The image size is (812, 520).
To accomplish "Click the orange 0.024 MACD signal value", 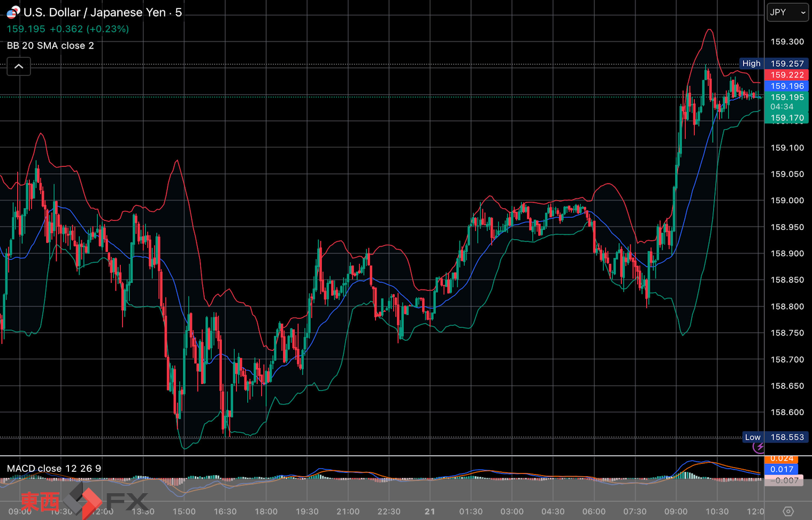I will coord(782,458).
